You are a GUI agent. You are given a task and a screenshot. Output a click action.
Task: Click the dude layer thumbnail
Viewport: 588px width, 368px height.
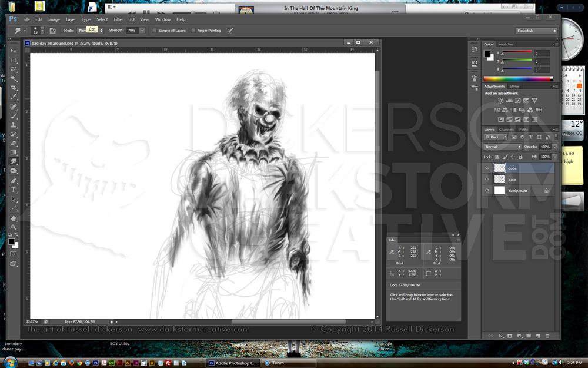pos(499,168)
